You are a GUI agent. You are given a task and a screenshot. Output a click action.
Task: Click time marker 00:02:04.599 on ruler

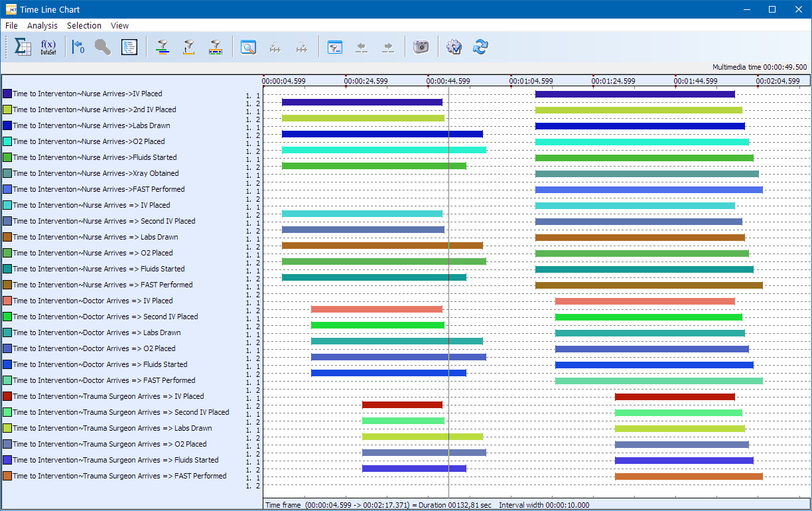(x=778, y=81)
